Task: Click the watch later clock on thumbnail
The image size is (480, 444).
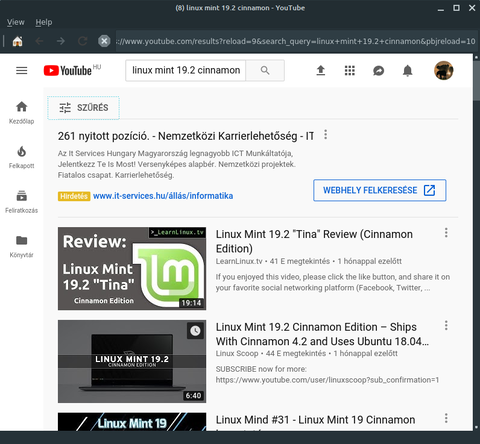Action: 195,331
